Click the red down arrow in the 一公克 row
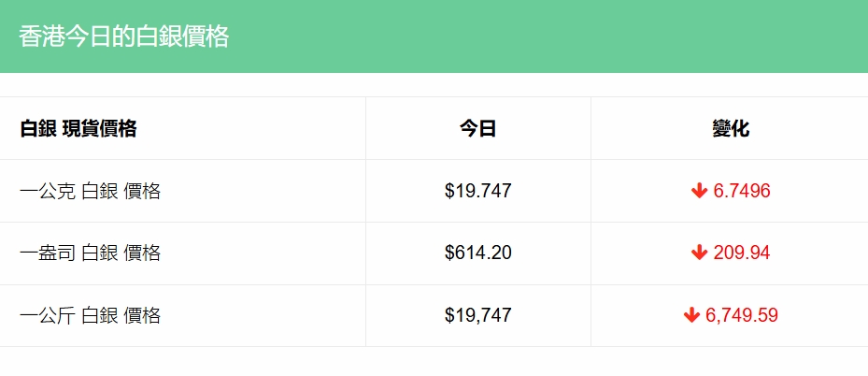868x376 pixels. [699, 191]
